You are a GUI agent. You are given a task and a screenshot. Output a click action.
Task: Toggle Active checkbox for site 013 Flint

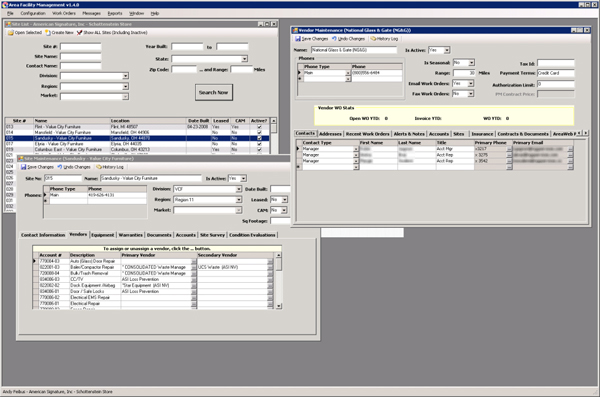(x=259, y=127)
